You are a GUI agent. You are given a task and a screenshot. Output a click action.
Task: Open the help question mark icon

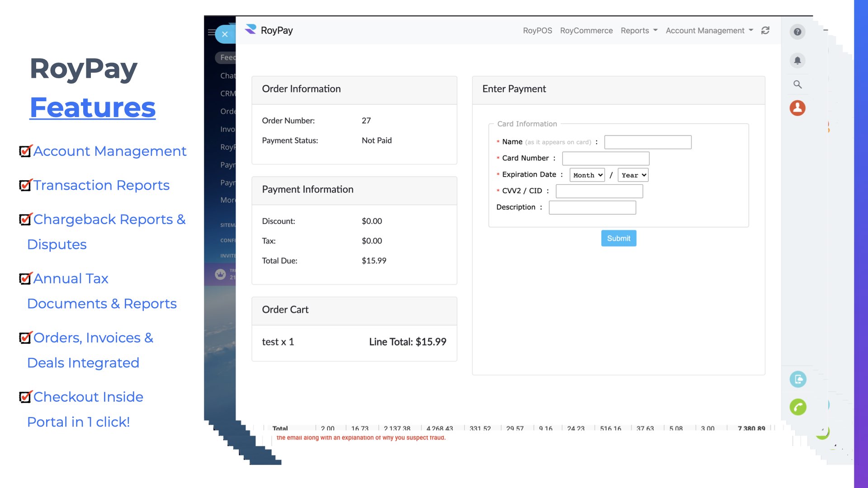pyautogui.click(x=797, y=32)
